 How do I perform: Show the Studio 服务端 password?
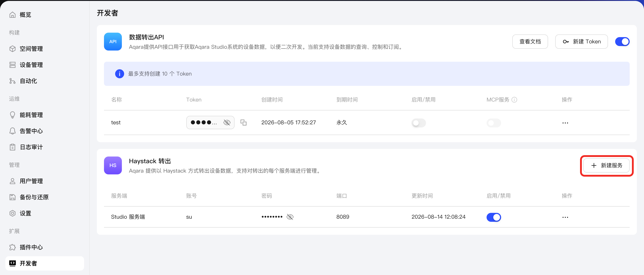click(x=290, y=217)
